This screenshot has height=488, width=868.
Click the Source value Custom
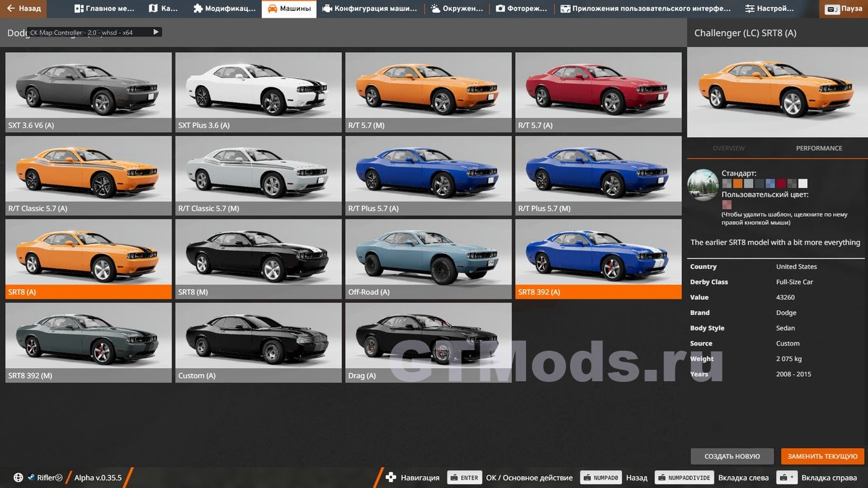788,344
